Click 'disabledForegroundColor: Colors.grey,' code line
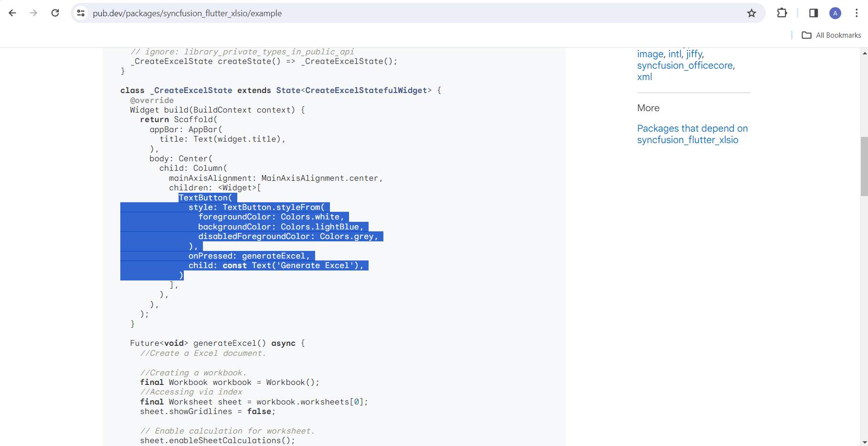Viewport: 868px width, 446px height. coord(288,237)
